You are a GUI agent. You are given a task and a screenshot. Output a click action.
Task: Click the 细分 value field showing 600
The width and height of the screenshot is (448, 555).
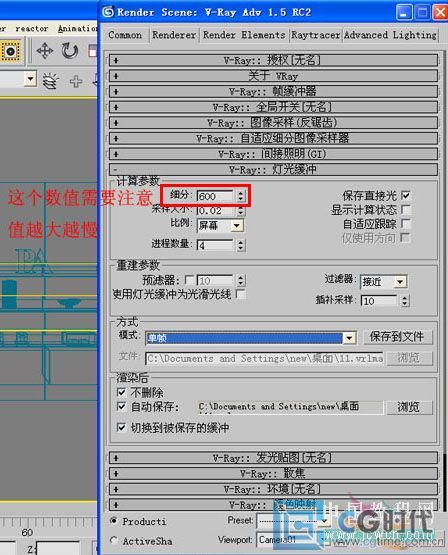pyautogui.click(x=215, y=196)
